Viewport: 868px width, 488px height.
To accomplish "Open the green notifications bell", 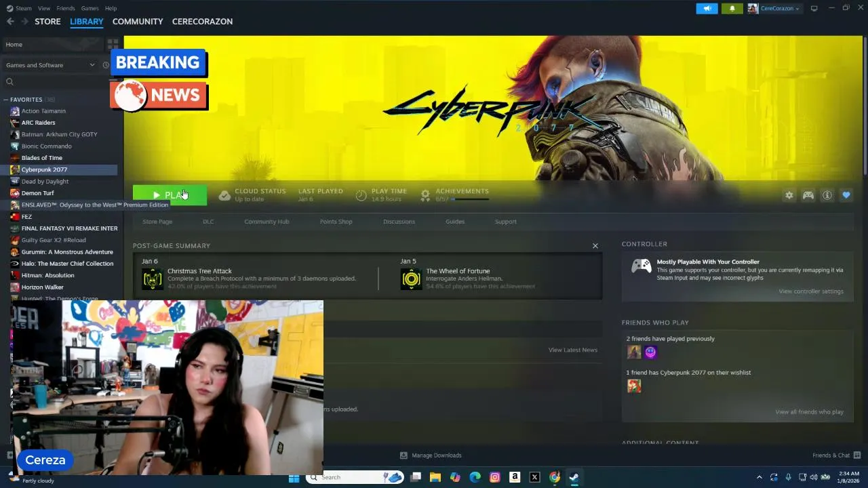I will click(x=732, y=9).
